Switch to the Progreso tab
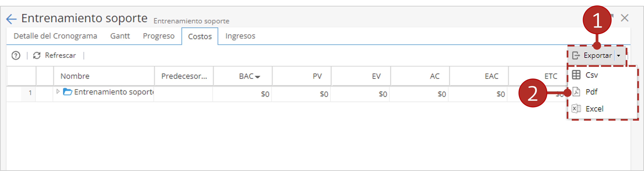The height and width of the screenshot is (171, 644). click(159, 36)
